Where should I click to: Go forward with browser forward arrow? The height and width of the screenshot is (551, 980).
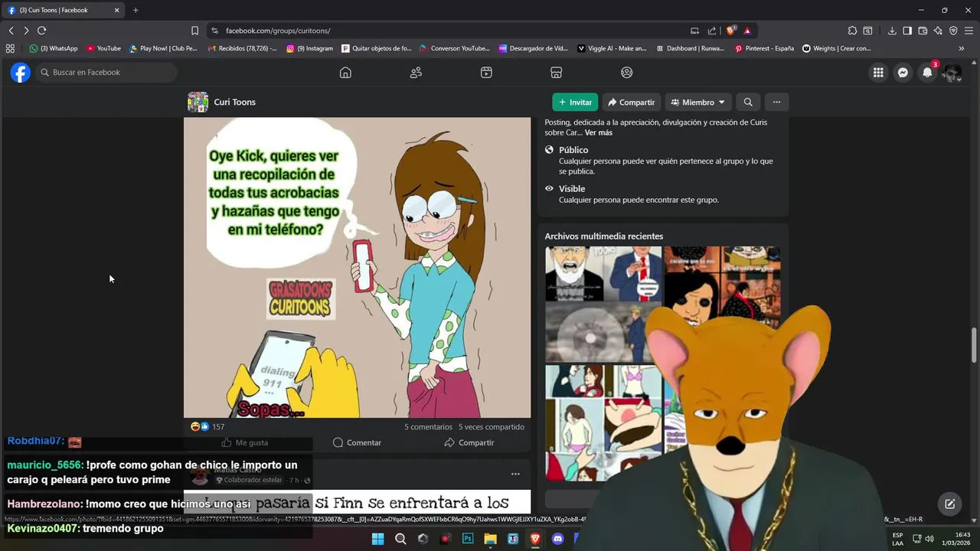[26, 31]
